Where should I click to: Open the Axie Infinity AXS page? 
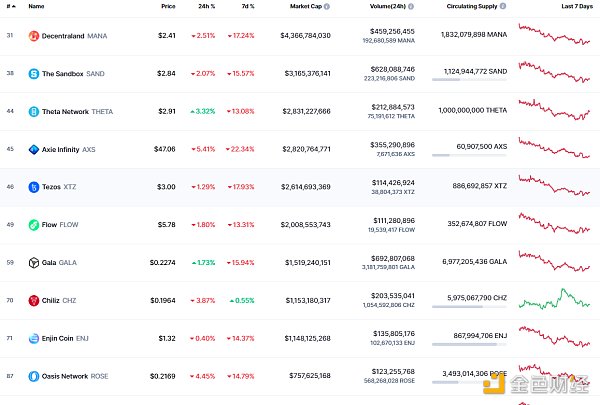click(68, 149)
